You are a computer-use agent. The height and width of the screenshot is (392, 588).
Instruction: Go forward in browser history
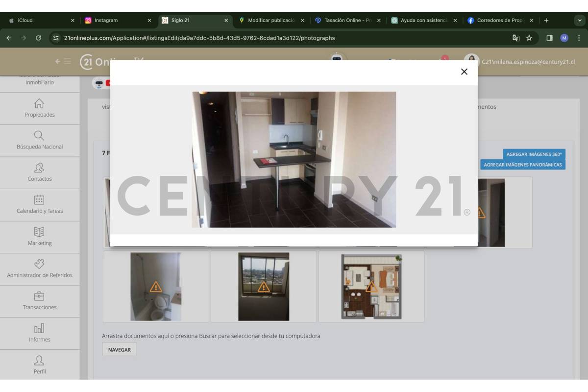(24, 38)
